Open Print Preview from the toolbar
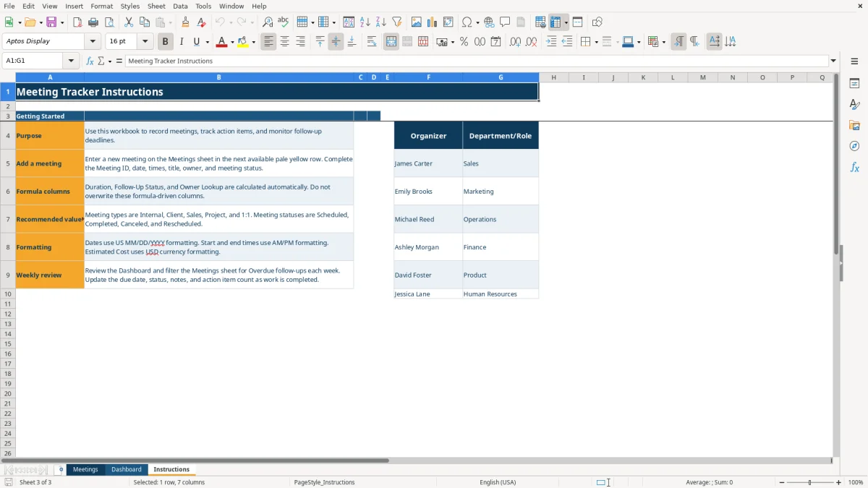 [109, 22]
